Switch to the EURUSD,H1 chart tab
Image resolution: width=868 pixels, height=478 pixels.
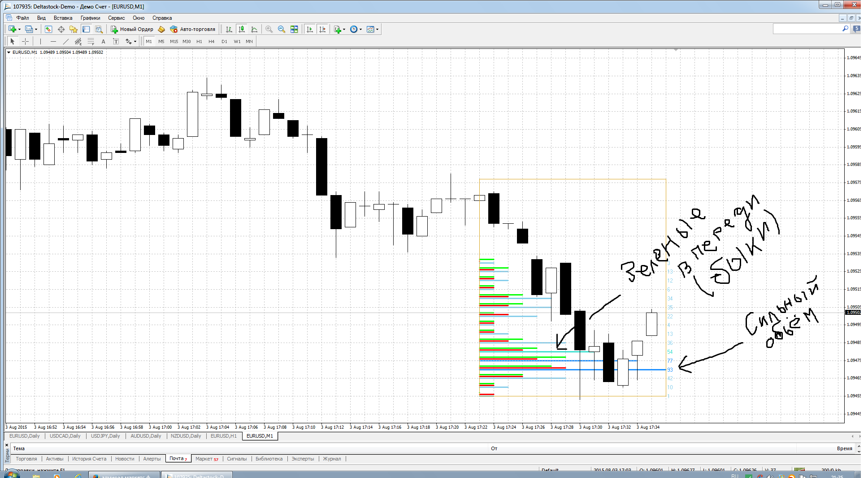tap(223, 436)
